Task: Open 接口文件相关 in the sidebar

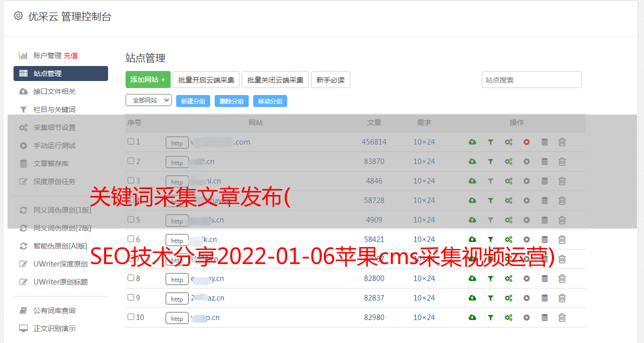Action: click(54, 91)
